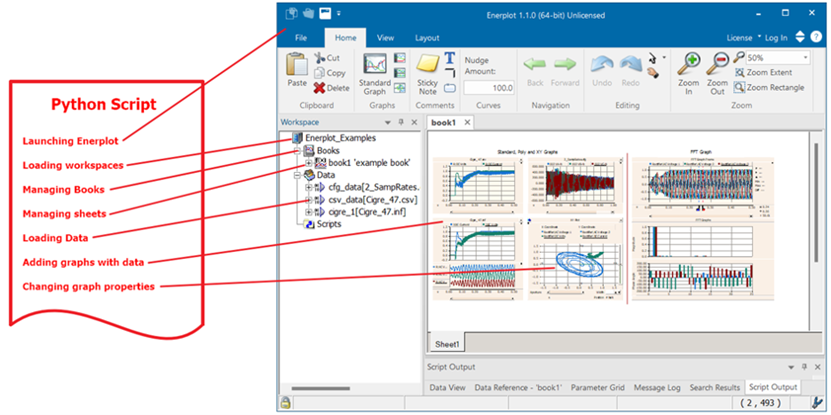Click the first quick access toolbar icon

tap(292, 12)
